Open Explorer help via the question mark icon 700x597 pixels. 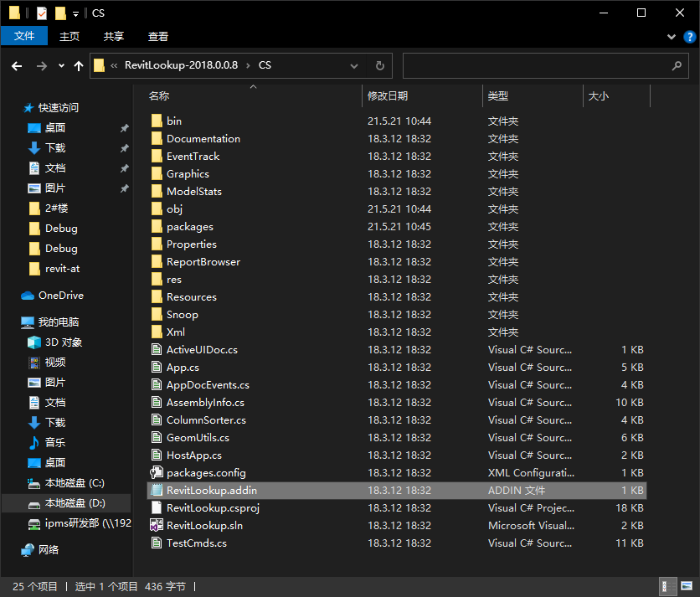tap(689, 37)
